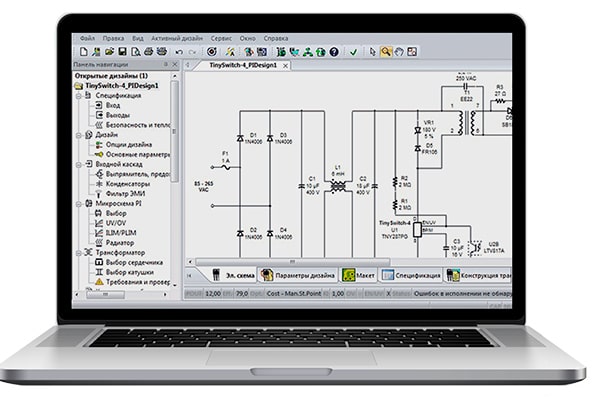Select the arrow pointer tool

(x=373, y=52)
